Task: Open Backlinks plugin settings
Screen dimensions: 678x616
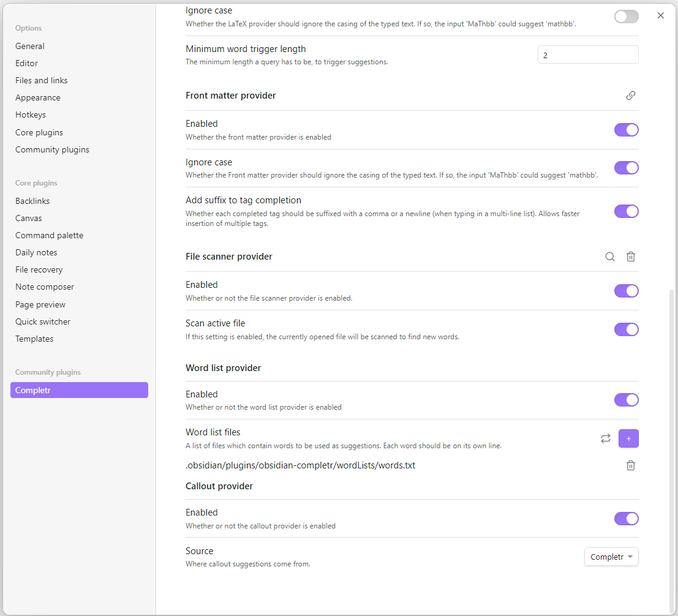Action: pos(79,201)
